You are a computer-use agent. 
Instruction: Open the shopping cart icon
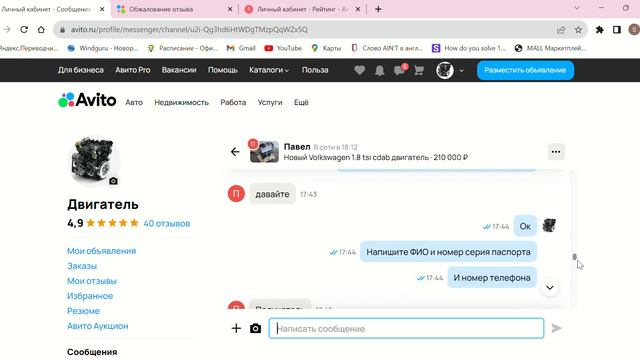[419, 70]
